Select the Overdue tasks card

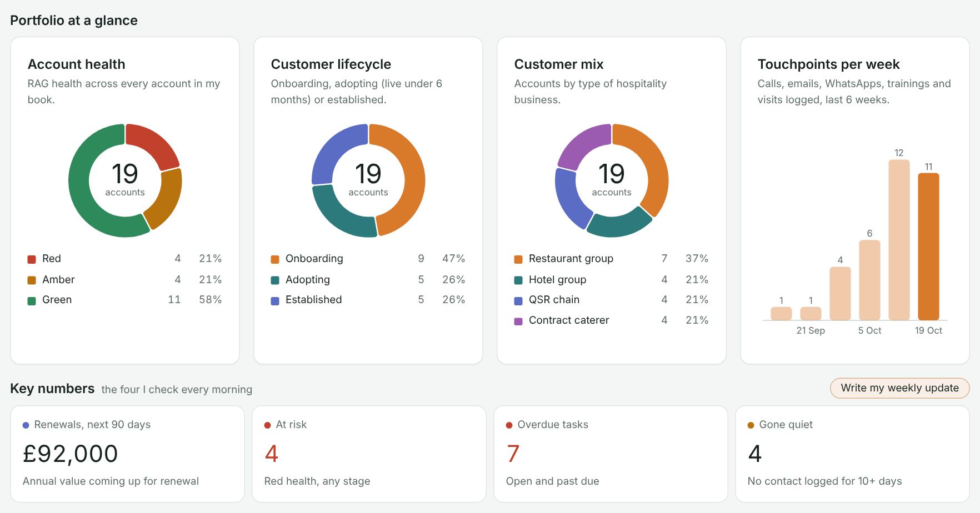tap(611, 454)
